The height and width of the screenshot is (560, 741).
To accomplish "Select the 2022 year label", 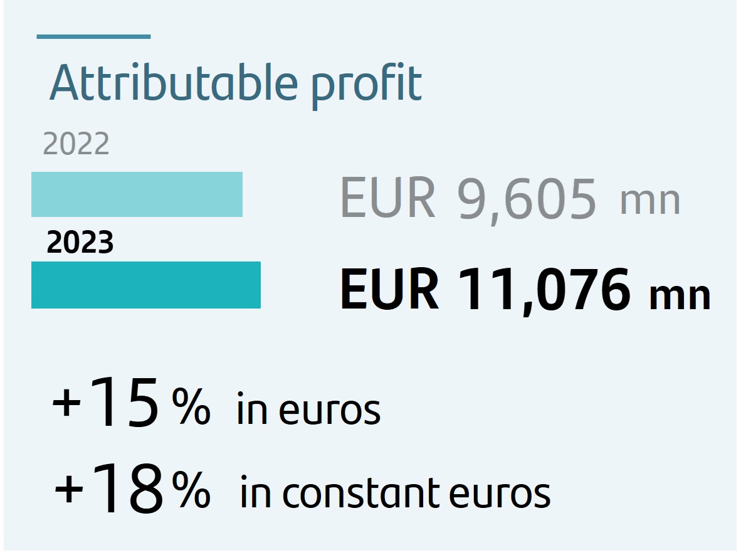I will point(76,144).
